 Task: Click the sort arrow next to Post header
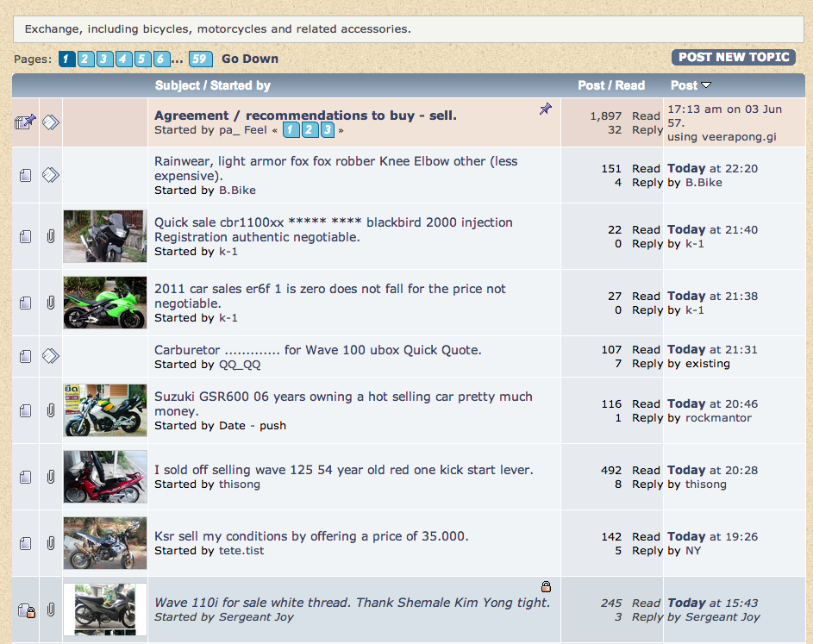(706, 85)
